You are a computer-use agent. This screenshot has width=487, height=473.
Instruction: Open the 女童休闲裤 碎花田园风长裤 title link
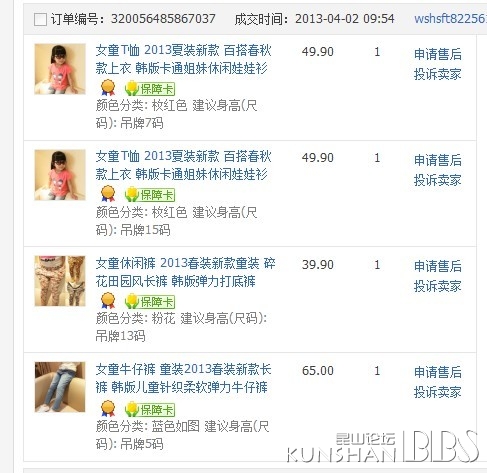[185, 272]
